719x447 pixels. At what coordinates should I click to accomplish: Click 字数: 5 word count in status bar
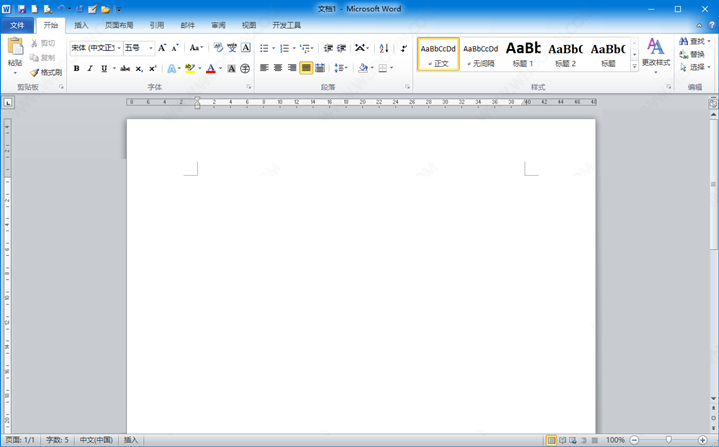pos(57,440)
